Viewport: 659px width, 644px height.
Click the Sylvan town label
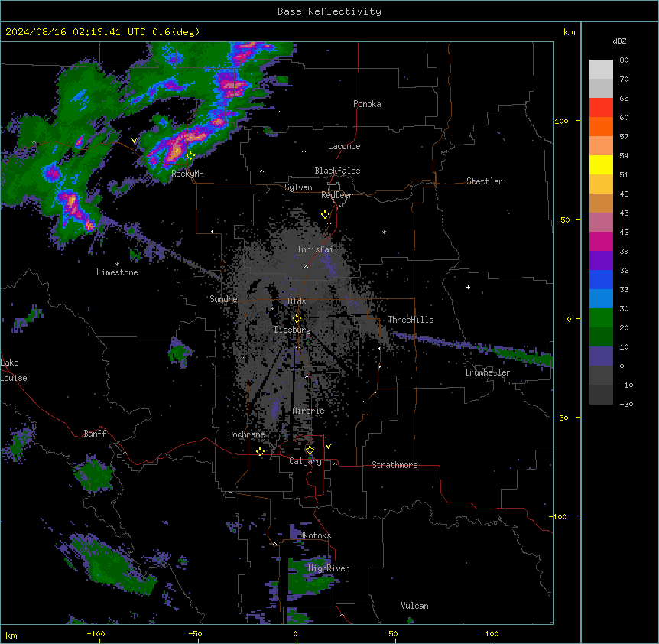tap(298, 187)
